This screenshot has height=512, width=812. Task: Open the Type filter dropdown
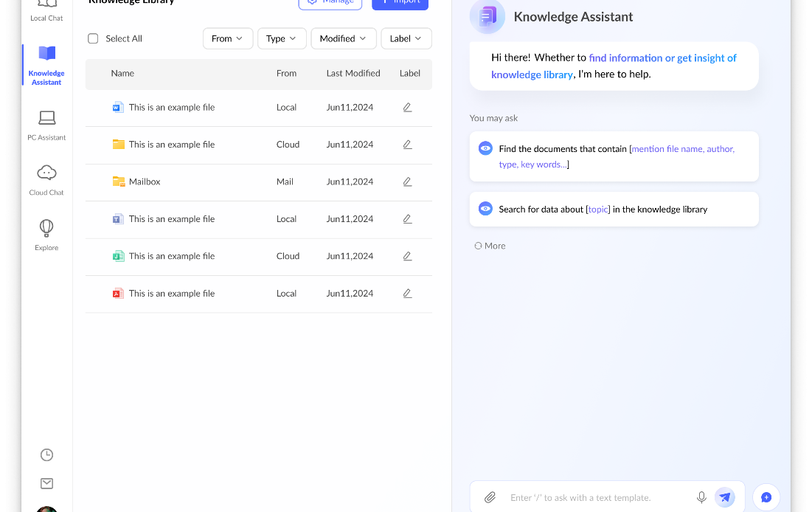pyautogui.click(x=281, y=38)
